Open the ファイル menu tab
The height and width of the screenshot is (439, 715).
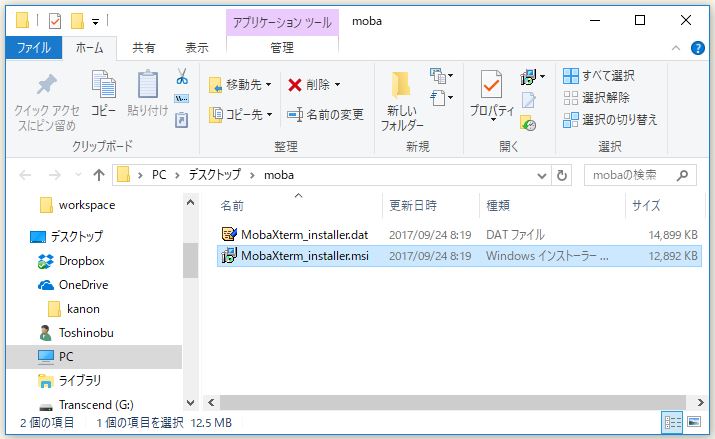[x=34, y=47]
